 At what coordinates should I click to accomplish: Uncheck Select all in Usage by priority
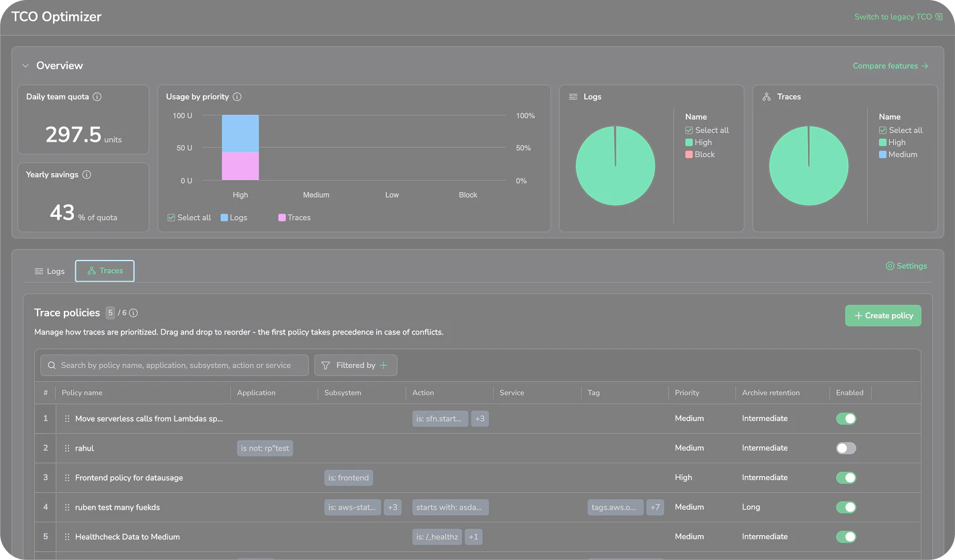(x=171, y=218)
